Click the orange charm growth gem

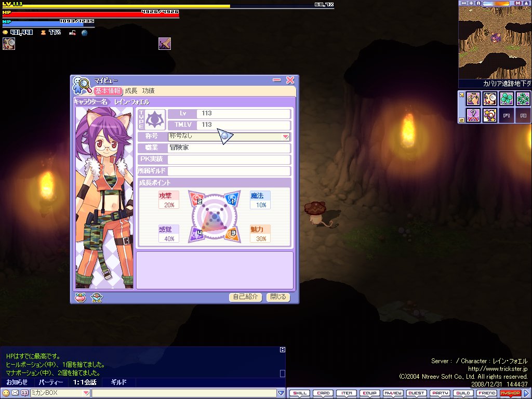pyautogui.click(x=232, y=234)
